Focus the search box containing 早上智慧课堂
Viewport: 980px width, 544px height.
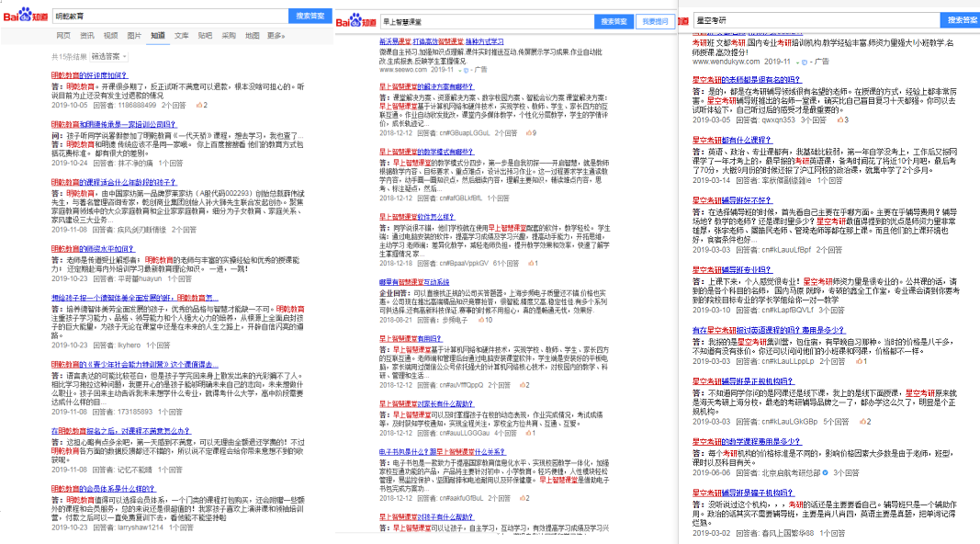tap(486, 21)
